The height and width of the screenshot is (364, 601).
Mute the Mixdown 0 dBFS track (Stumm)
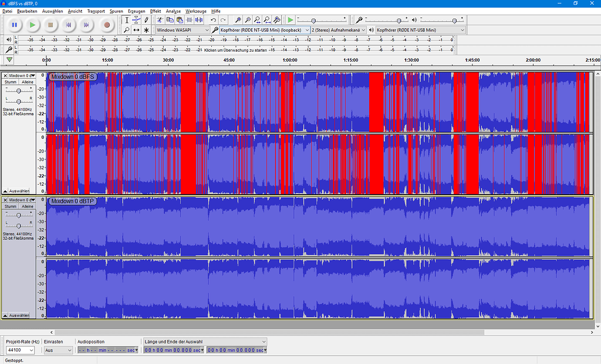tap(11, 82)
